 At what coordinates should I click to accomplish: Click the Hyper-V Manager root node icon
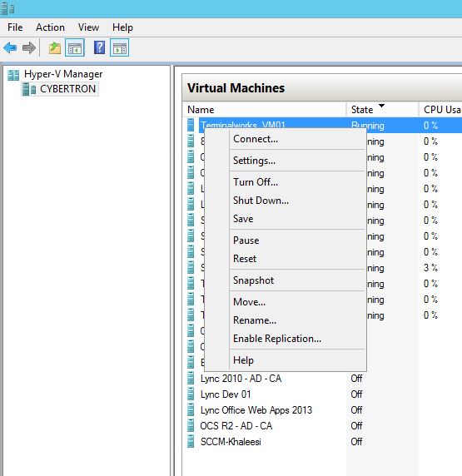pyautogui.click(x=13, y=75)
